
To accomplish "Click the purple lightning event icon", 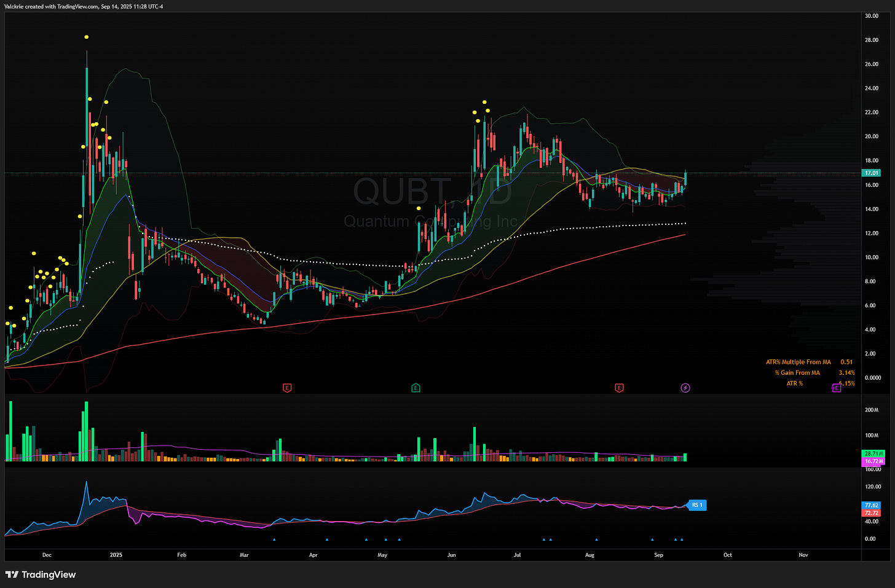I will tap(685, 388).
